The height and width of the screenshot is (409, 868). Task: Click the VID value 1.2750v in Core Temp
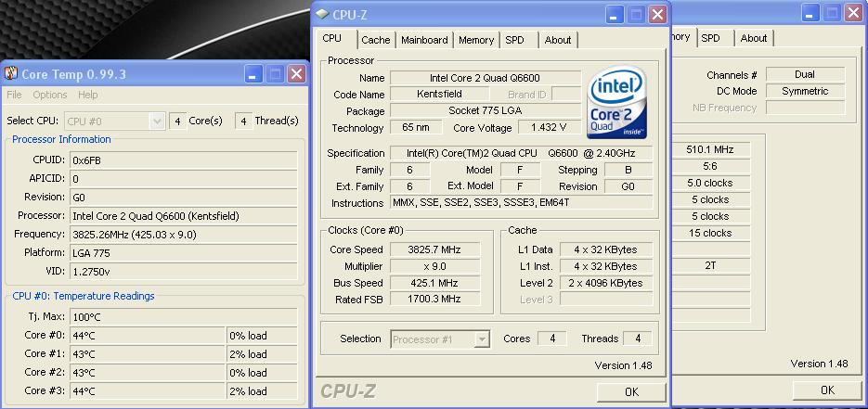tap(184, 272)
